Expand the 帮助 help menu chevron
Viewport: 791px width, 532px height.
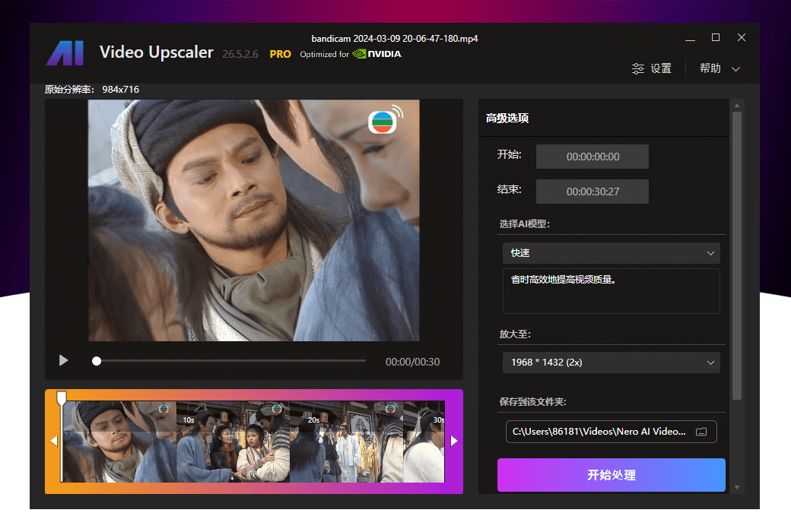coord(735,68)
